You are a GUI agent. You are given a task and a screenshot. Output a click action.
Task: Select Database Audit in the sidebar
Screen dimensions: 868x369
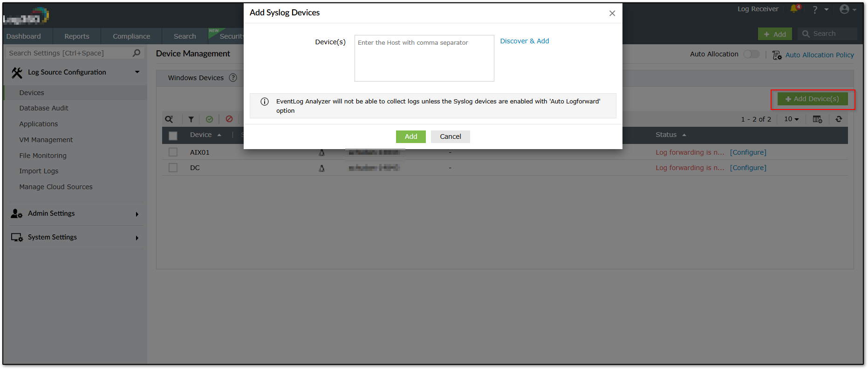tap(44, 108)
